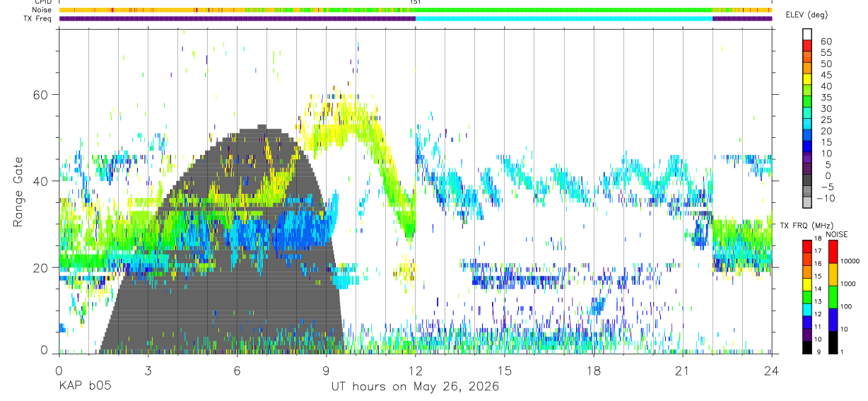868x401 pixels.
Task: Click the 'TX Freq' strip label at top left
Action: pos(38,18)
